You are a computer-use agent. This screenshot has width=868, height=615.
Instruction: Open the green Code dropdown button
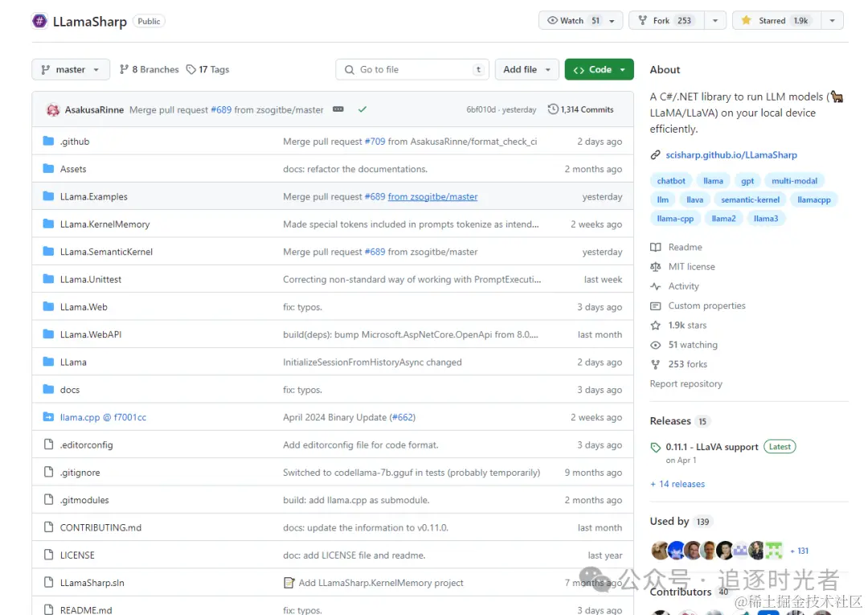coord(599,70)
